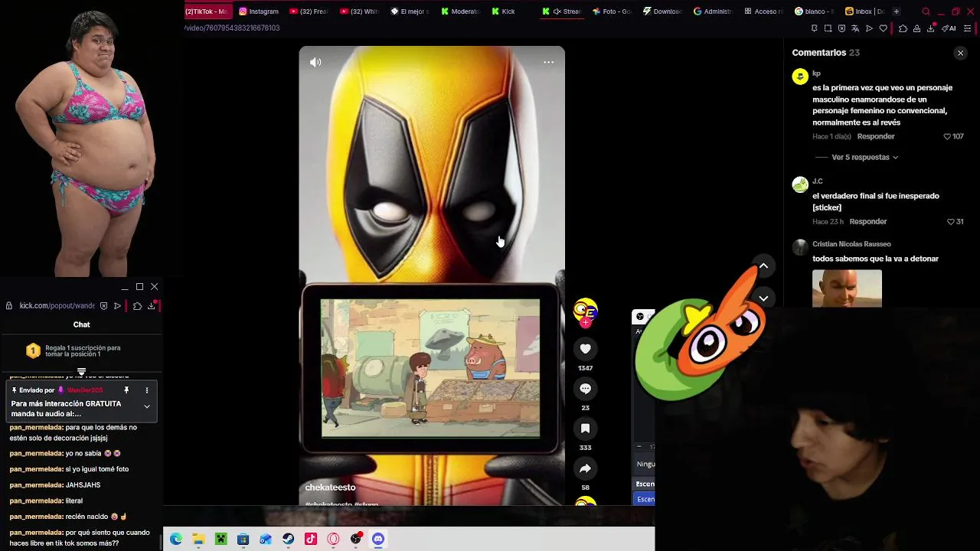The height and width of the screenshot is (551, 980).
Task: Go to the previous video with up arrow
Action: tap(763, 266)
